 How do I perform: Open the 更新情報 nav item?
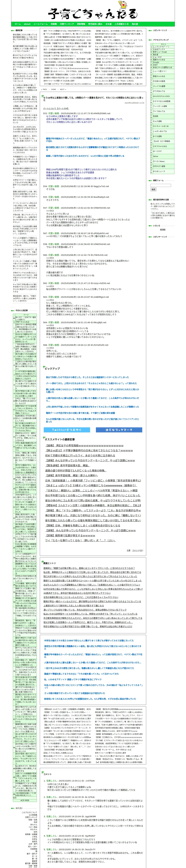coord(81,24)
